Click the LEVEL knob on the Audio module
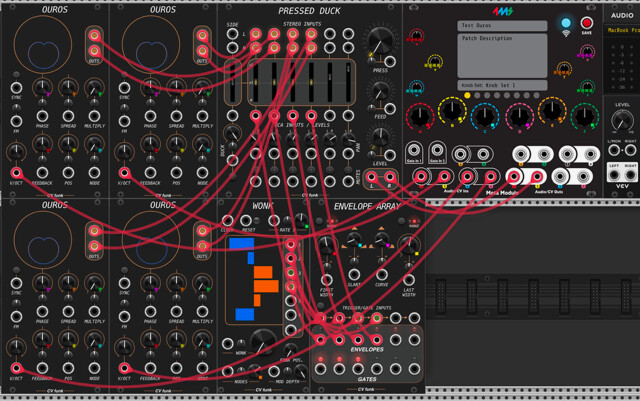 (x=622, y=121)
